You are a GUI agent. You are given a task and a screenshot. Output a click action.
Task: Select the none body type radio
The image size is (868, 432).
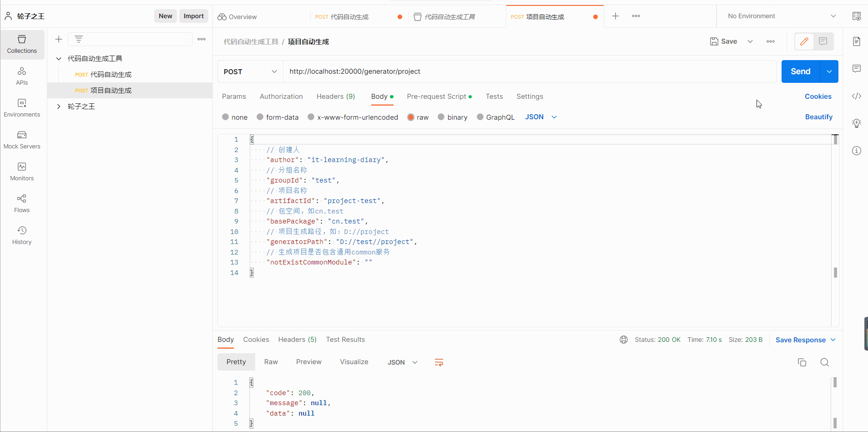(226, 117)
